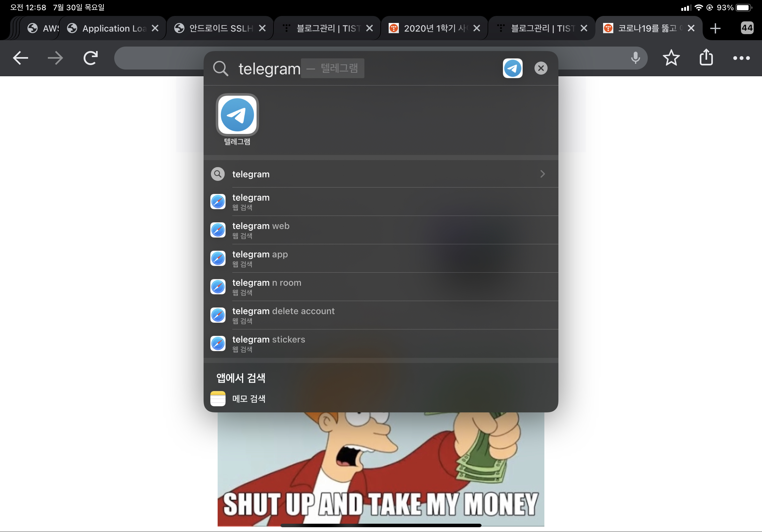Open a new browser tab

coord(715,28)
